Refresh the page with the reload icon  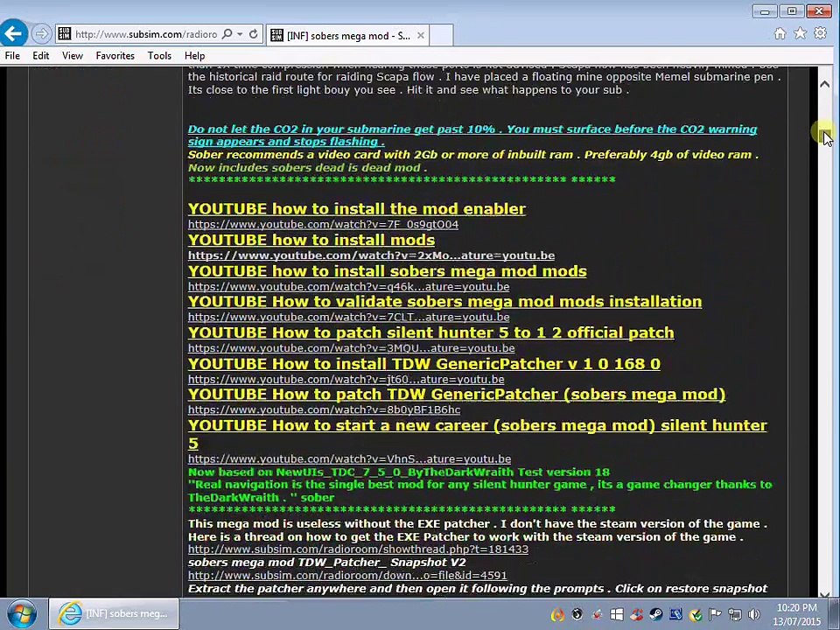(254, 34)
